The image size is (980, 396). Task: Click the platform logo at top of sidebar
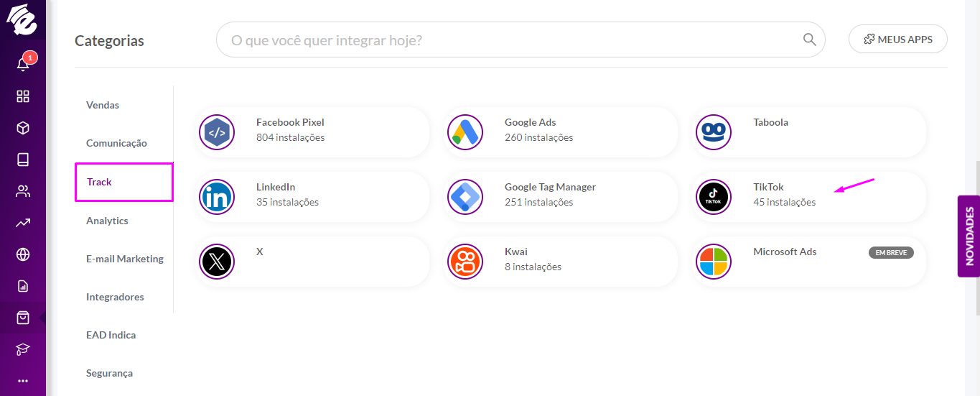tap(22, 19)
